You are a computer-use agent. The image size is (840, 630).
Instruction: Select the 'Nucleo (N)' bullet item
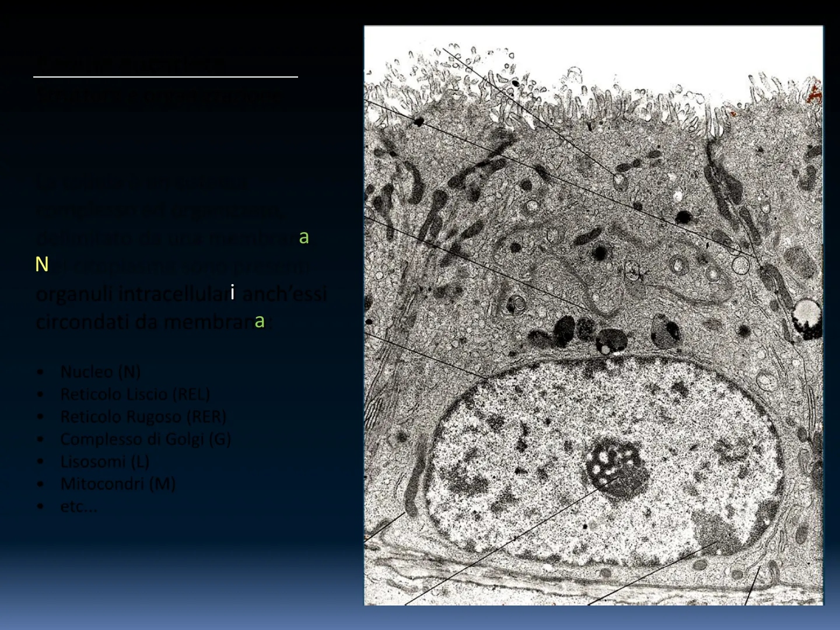[x=100, y=372]
